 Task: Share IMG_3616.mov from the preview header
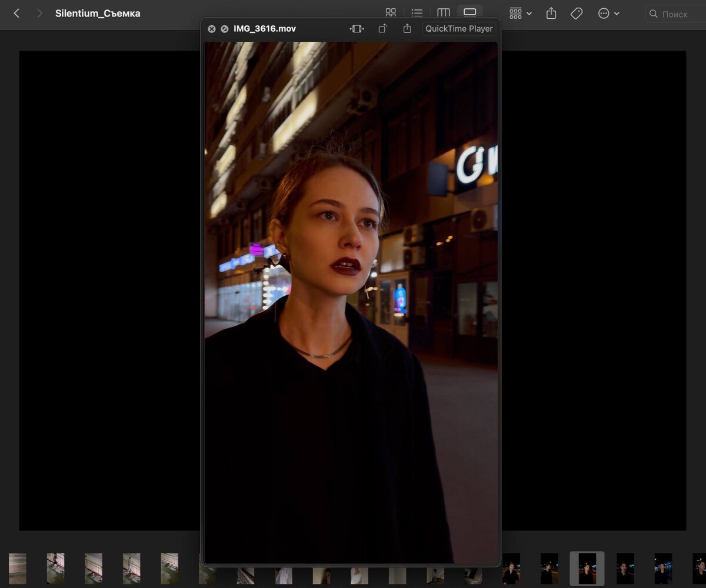tap(407, 29)
